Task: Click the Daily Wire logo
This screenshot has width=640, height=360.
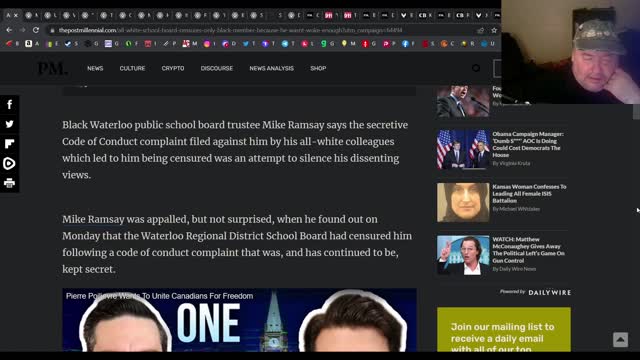Action: [549, 292]
